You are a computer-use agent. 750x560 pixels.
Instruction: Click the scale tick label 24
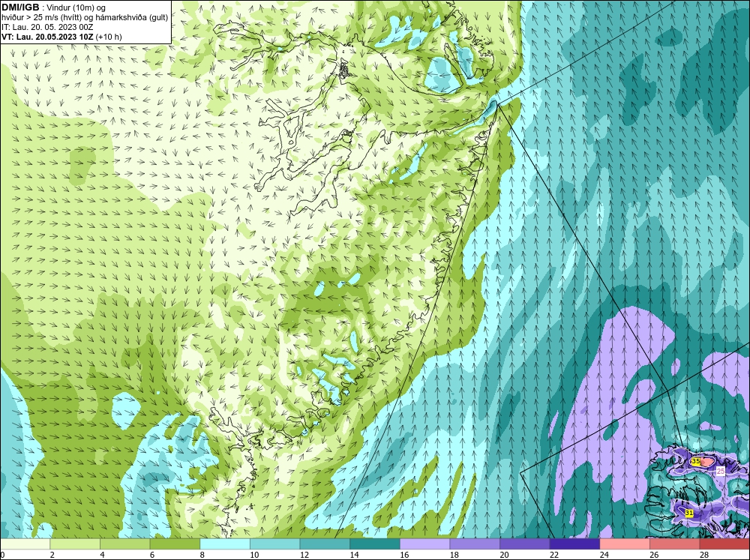[x=604, y=555]
